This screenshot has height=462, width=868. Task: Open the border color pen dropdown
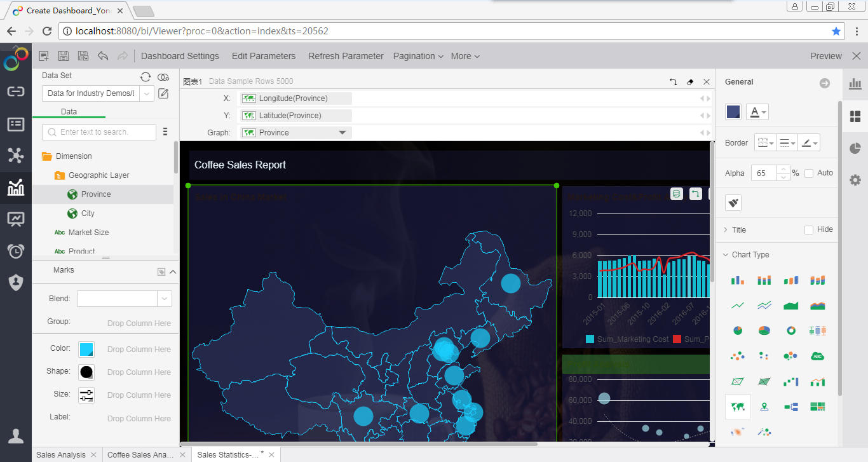click(810, 143)
